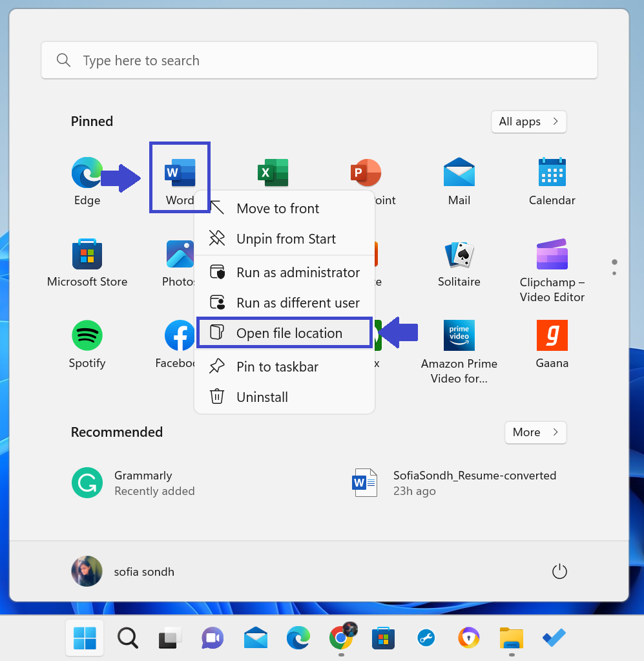644x661 pixels.
Task: Open Clipchamp Video Editor app
Action: click(x=552, y=255)
